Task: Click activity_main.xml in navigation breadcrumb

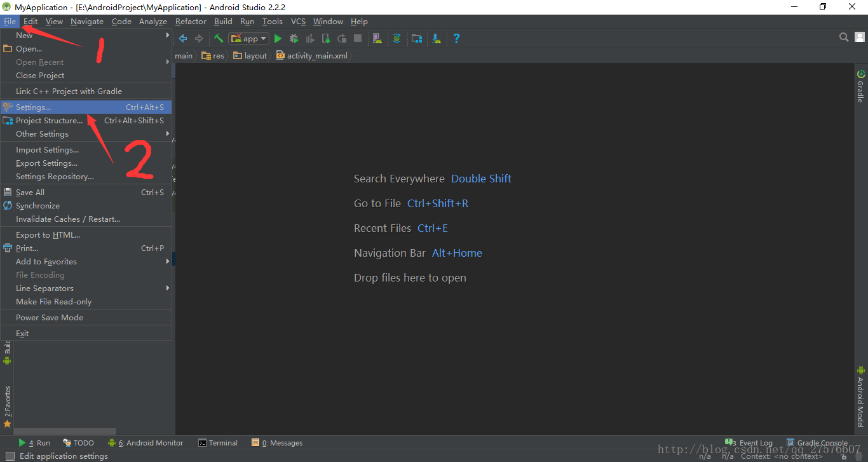Action: (x=312, y=55)
